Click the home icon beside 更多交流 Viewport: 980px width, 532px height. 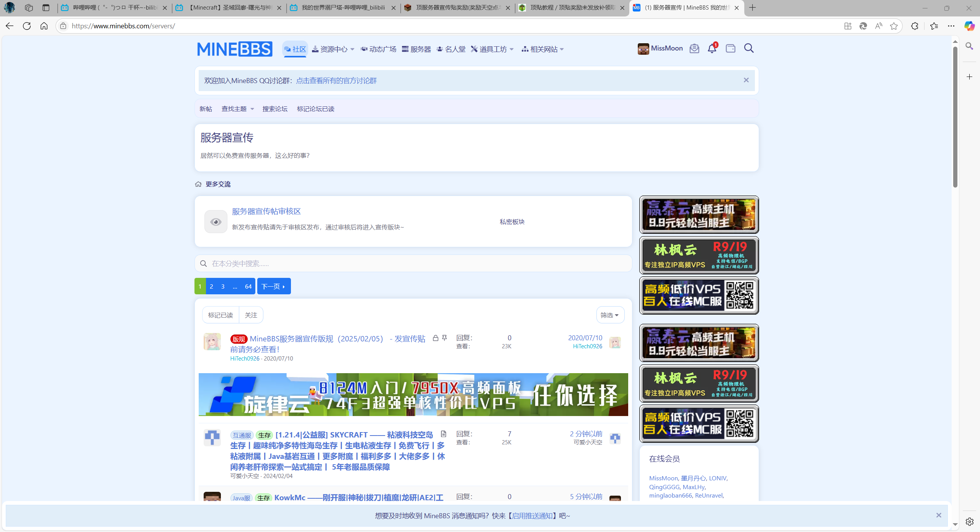198,184
